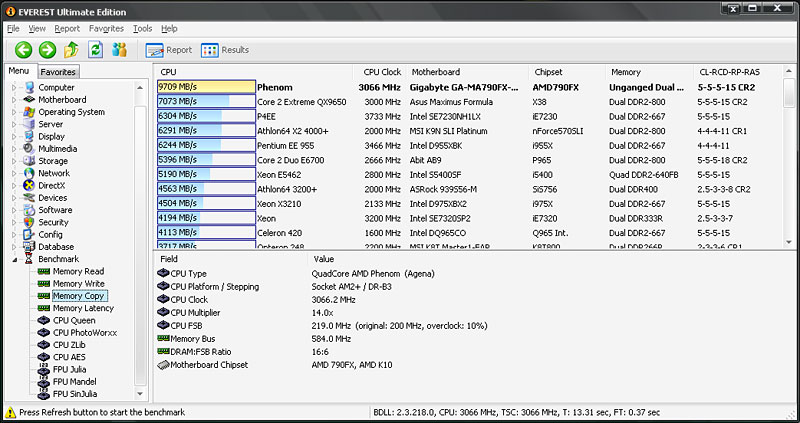Open the Tools menu
Image resolution: width=800 pixels, height=423 pixels.
(142, 29)
